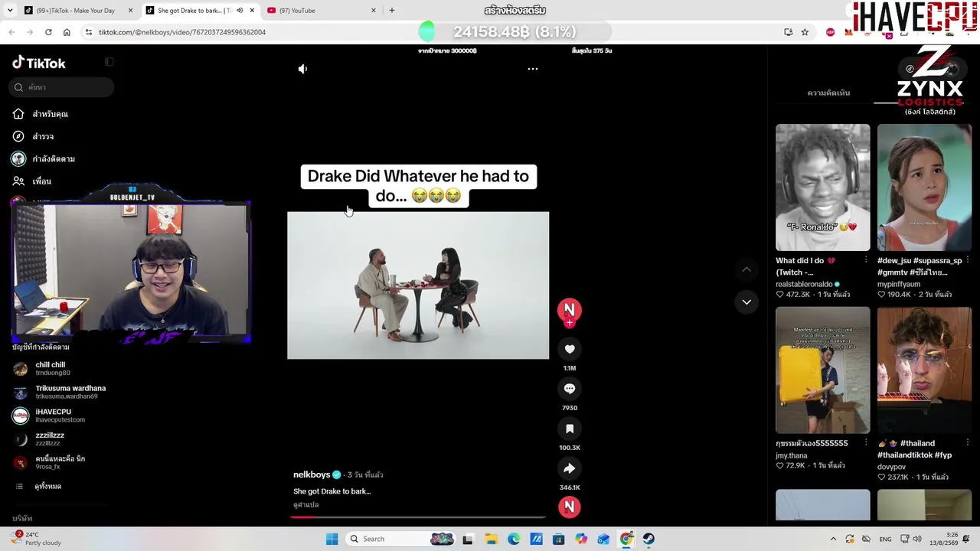Open options for 'กุธรรมตัวเอง5555555' video
The height and width of the screenshot is (551, 980).
click(x=866, y=443)
